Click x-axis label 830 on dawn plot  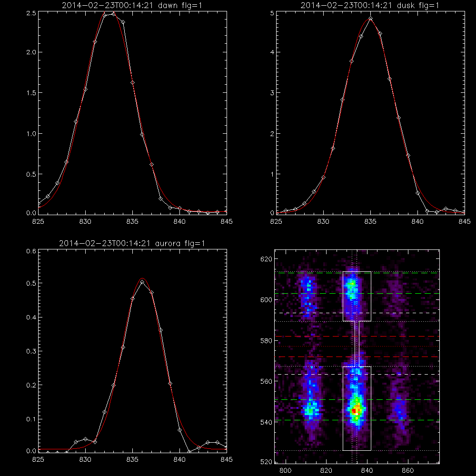[85, 222]
